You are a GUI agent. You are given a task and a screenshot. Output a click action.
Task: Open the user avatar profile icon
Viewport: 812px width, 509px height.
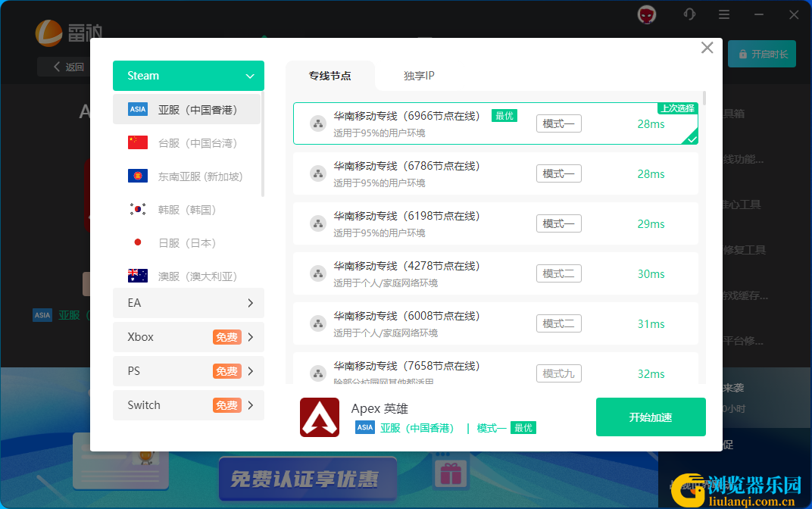pos(647,14)
